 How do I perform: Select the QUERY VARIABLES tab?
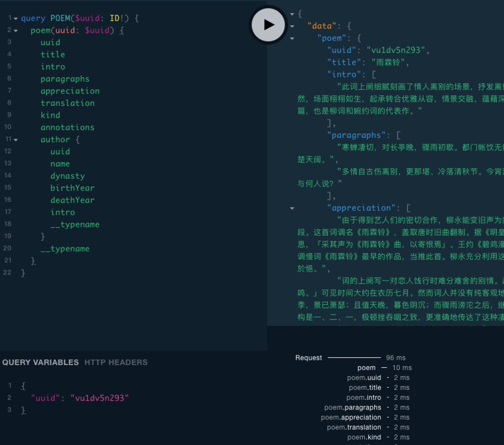pyautogui.click(x=40, y=362)
